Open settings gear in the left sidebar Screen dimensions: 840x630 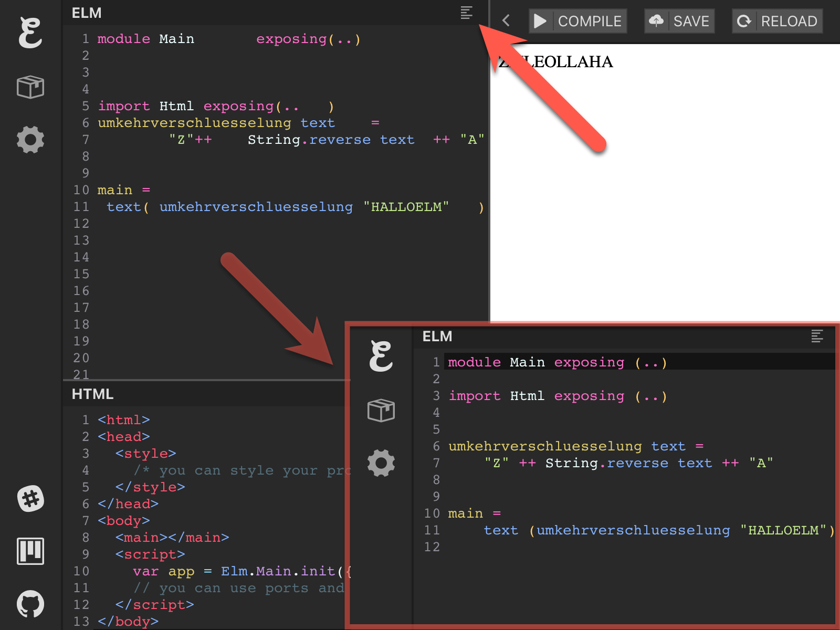point(30,140)
